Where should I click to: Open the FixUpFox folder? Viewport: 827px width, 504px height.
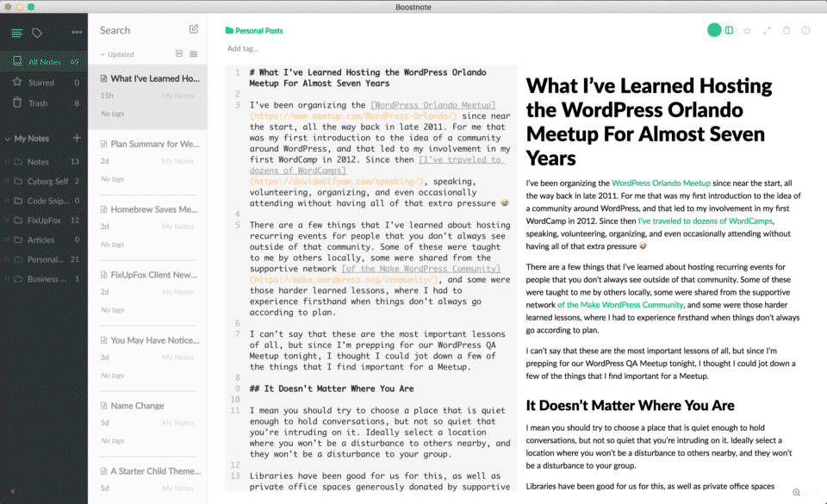point(44,221)
